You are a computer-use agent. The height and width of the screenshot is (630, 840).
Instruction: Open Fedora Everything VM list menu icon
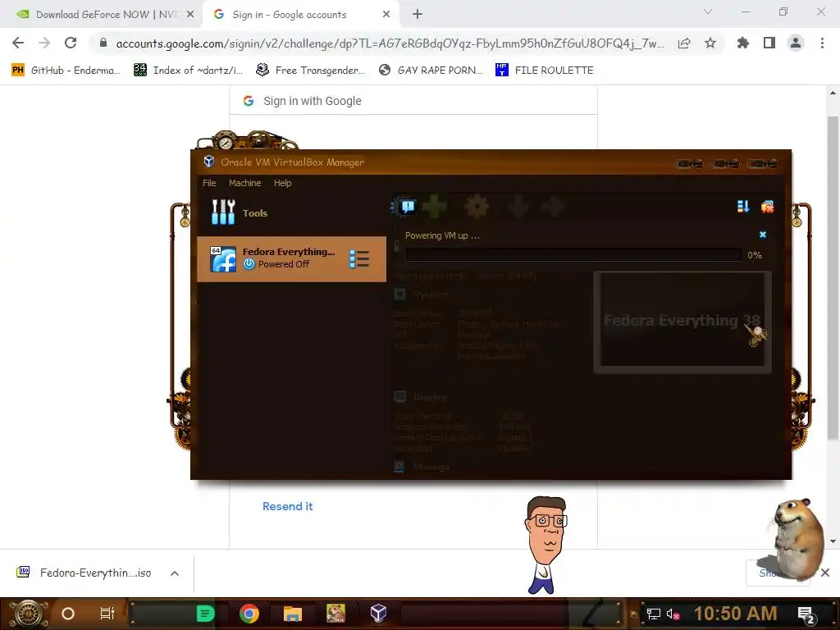[x=359, y=258]
